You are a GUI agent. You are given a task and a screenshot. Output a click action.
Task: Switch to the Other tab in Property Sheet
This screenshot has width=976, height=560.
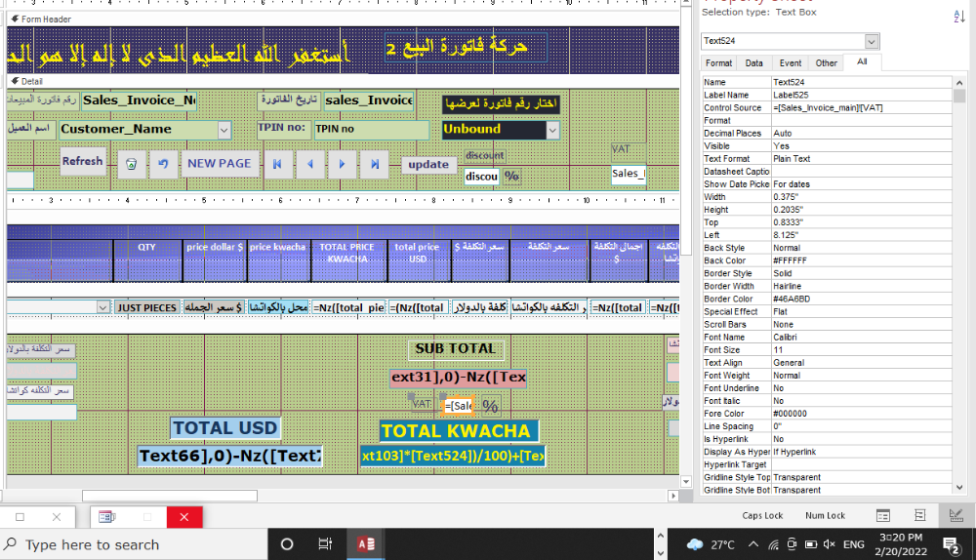[x=826, y=62]
